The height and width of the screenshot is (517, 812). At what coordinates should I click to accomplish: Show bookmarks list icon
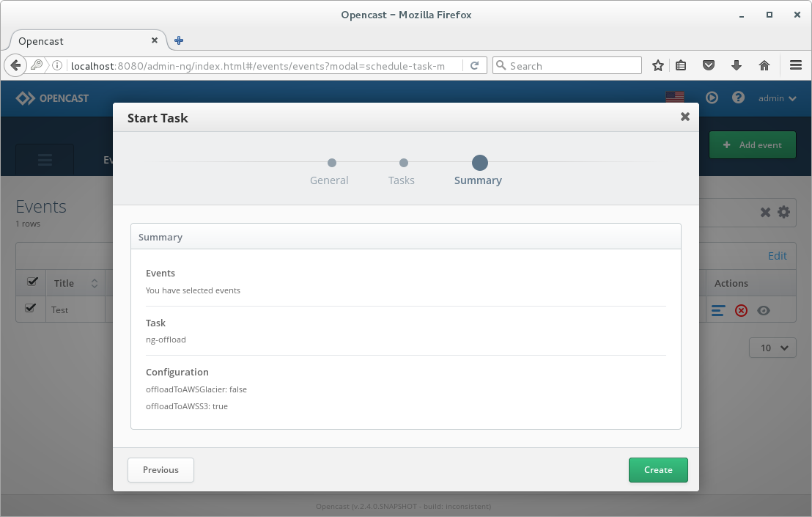[681, 65]
